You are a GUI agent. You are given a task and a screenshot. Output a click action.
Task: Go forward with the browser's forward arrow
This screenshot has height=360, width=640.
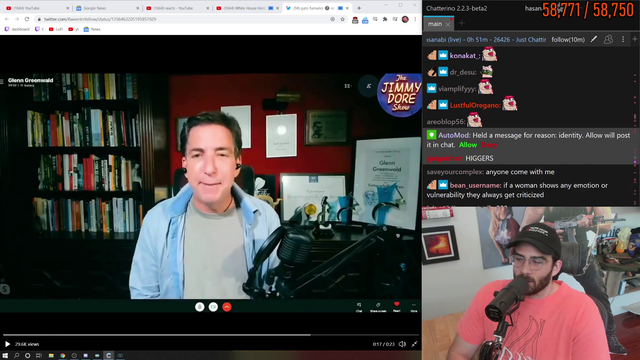click(x=17, y=19)
